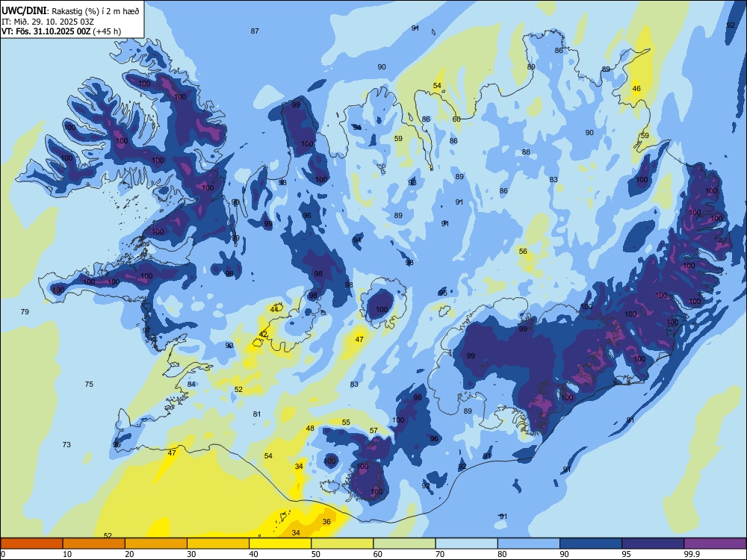Click the map value '44' near the glacier
This screenshot has width=747, height=560.
coord(274,310)
